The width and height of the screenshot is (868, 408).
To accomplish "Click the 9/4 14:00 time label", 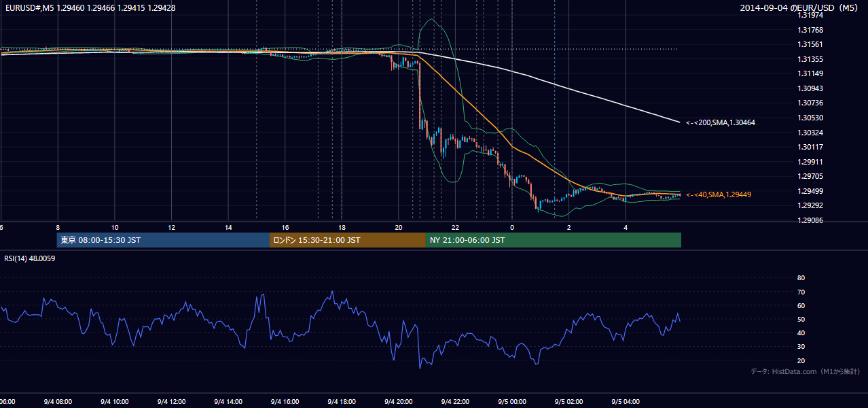I will 228,402.
